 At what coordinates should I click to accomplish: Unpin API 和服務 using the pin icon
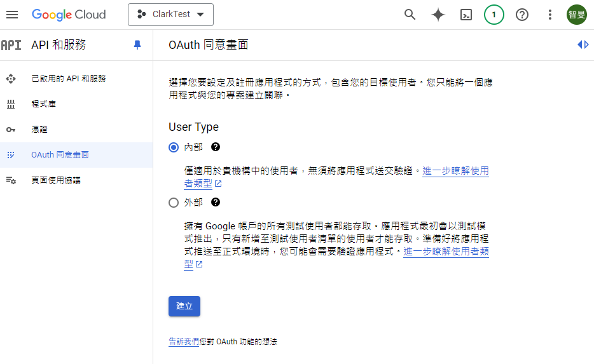point(137,45)
